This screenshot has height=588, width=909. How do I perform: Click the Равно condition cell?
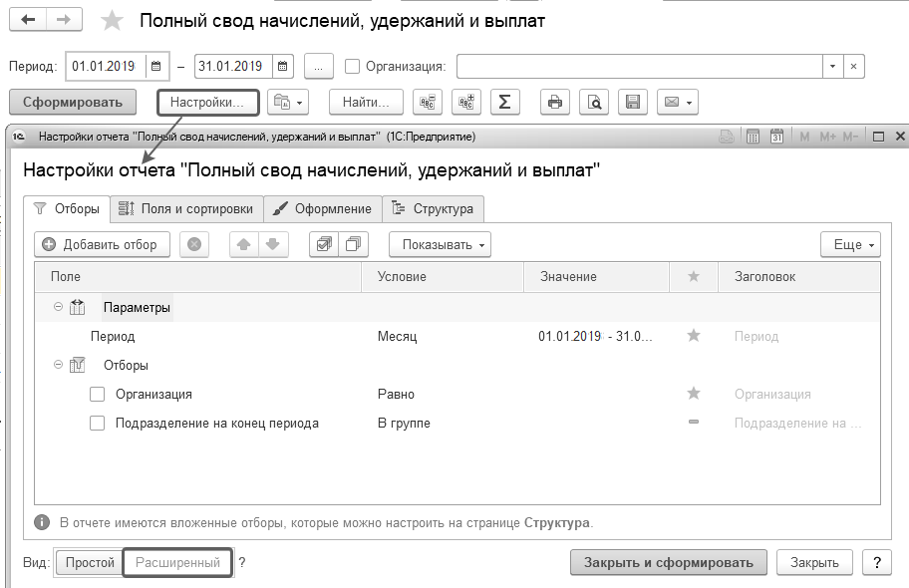[396, 395]
